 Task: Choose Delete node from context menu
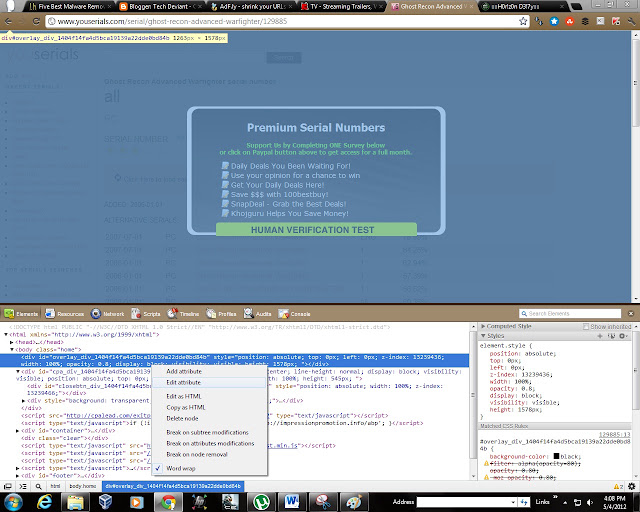pos(182,419)
